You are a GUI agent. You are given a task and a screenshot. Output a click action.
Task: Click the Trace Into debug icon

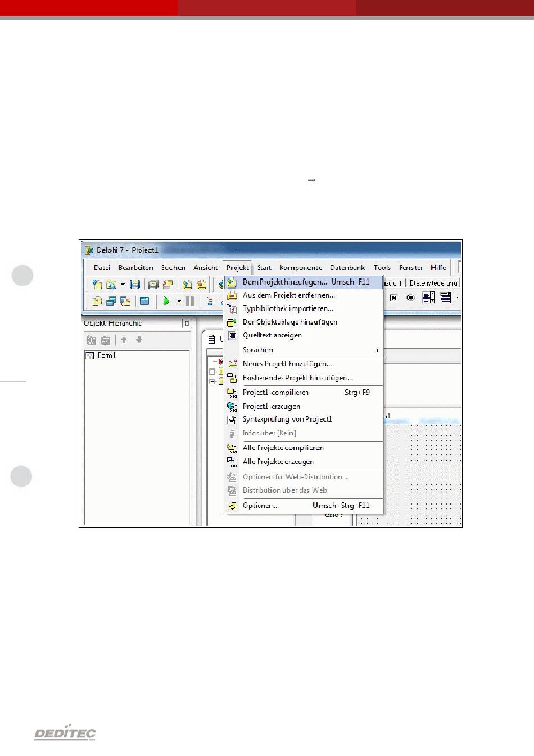(x=210, y=301)
